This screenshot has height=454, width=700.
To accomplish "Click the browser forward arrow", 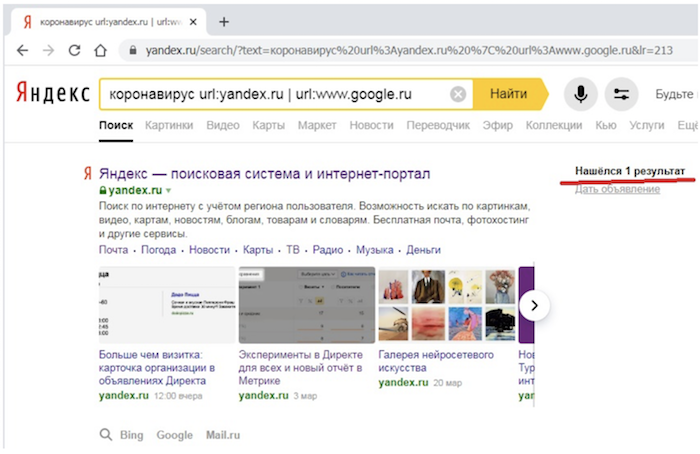I will click(x=48, y=50).
